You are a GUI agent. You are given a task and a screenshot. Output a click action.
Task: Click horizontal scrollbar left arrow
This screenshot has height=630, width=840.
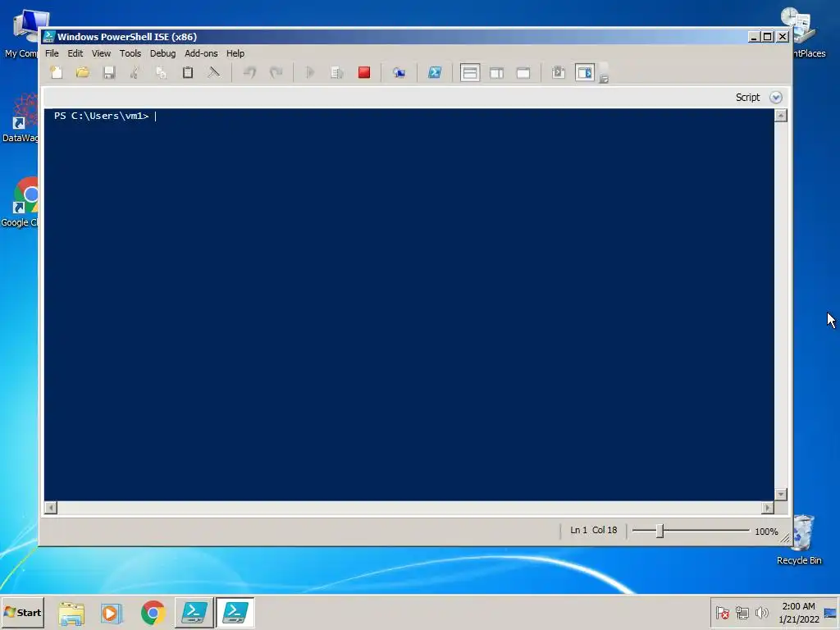point(51,507)
